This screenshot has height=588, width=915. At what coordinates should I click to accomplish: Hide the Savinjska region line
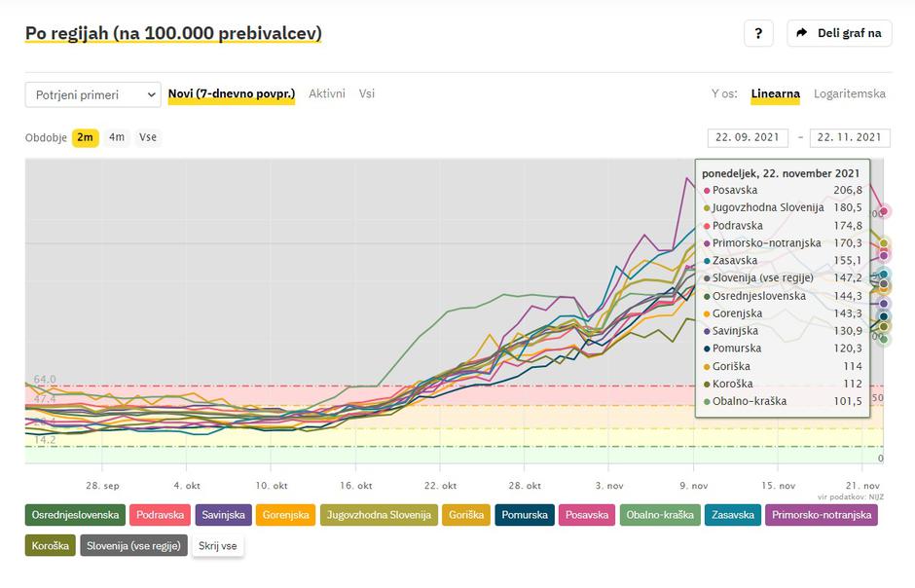[225, 515]
